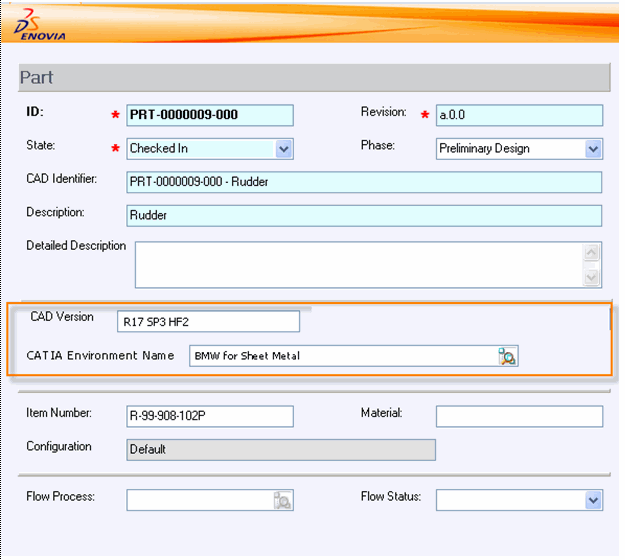The image size is (625, 560).
Task: Click the Flow Process lookup icon
Action: coord(283,500)
